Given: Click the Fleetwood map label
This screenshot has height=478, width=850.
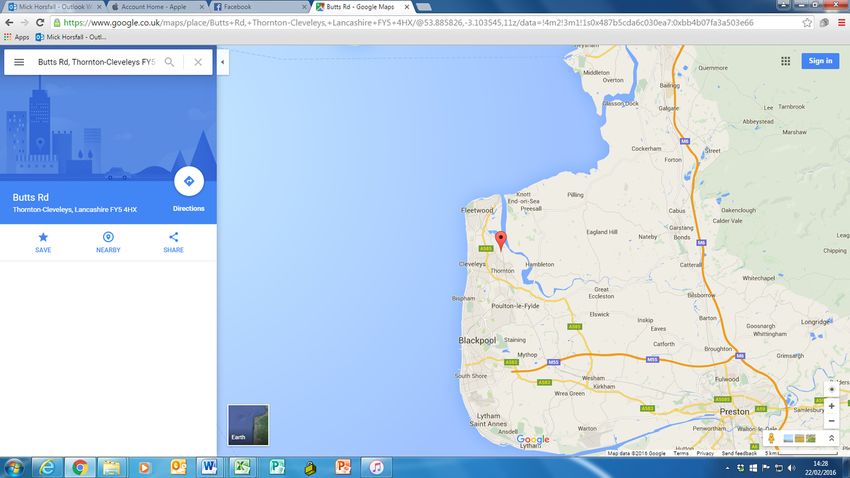Looking at the screenshot, I should click(x=477, y=210).
